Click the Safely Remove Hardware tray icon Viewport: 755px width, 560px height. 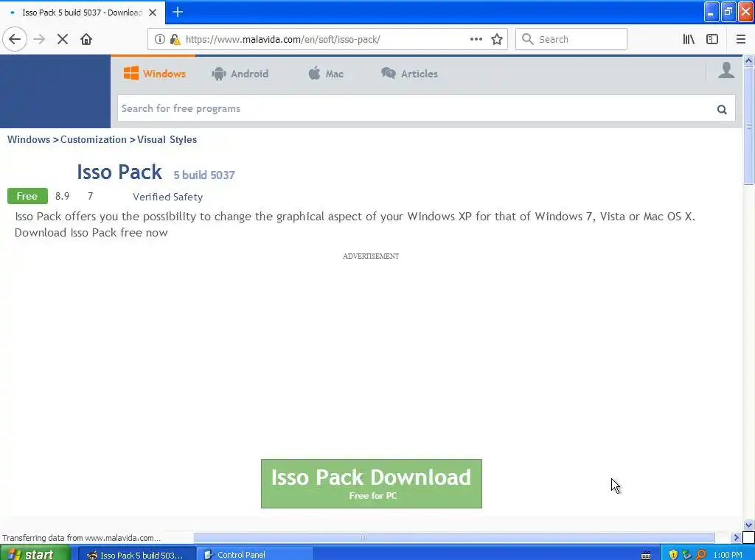tap(687, 555)
